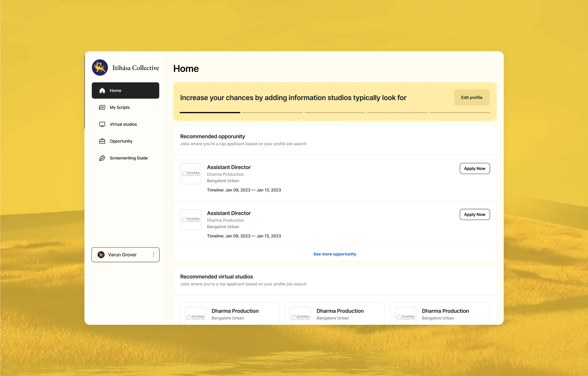
Task: Follow the See more opportunity link
Action: tap(334, 254)
